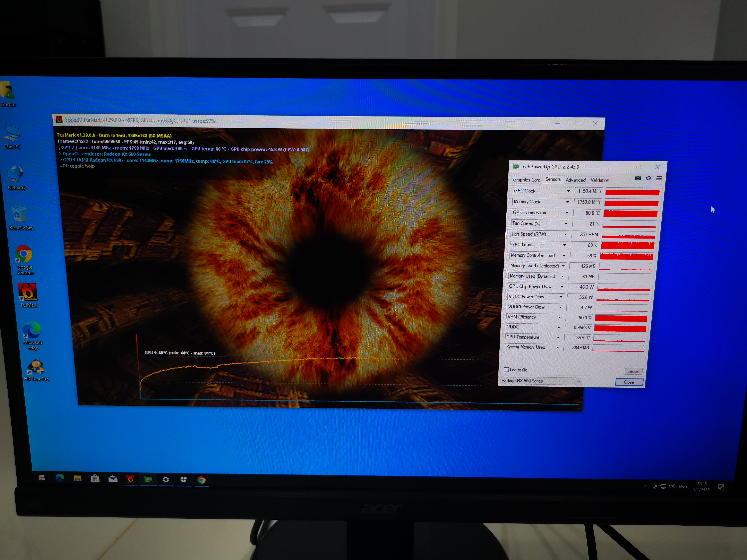This screenshot has width=747, height=560.
Task: Click the GPU-Z refresh sensors icon
Action: (648, 178)
